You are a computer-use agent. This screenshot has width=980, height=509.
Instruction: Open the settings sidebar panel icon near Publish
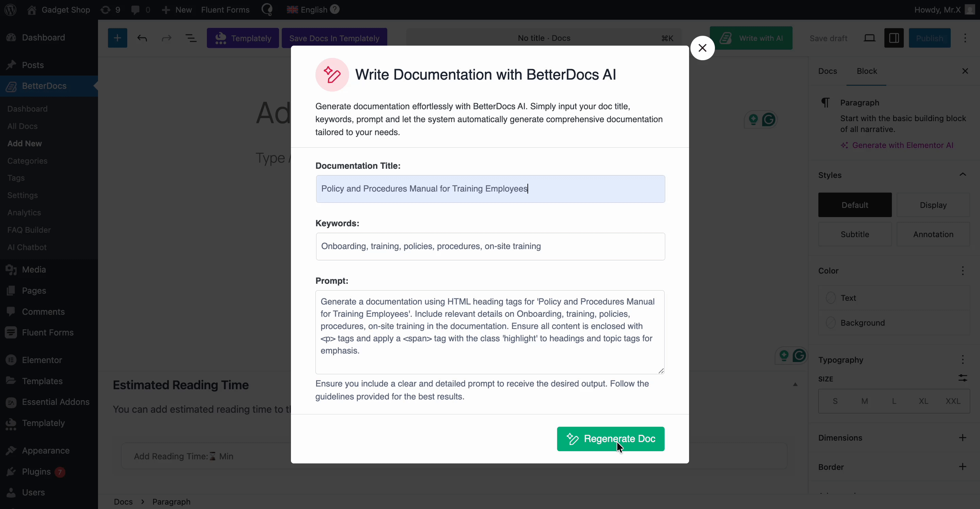tap(894, 38)
